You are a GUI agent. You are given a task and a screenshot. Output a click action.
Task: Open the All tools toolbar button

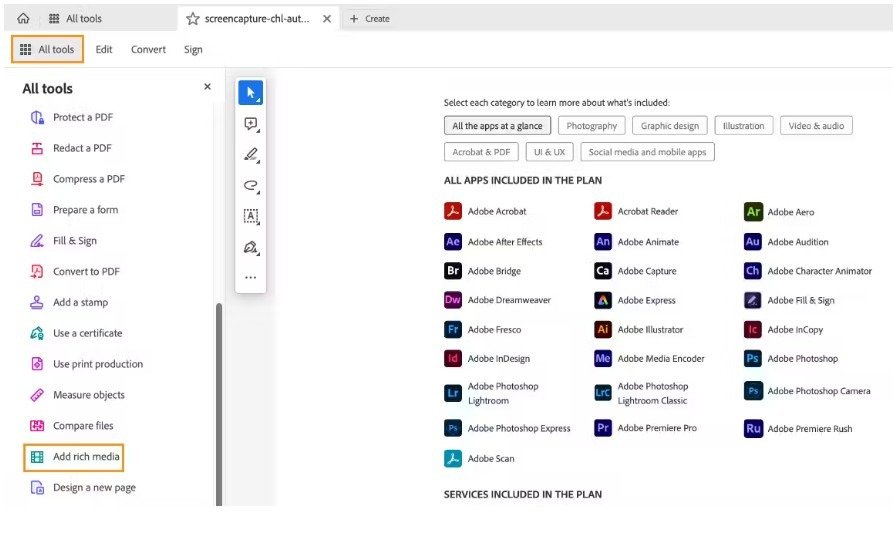click(47, 49)
